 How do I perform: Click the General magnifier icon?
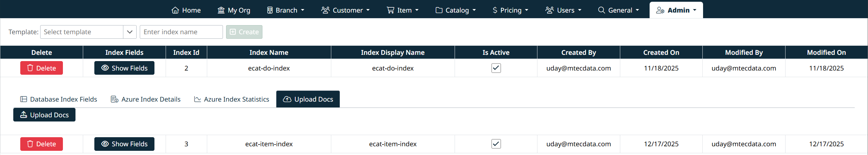tap(601, 10)
